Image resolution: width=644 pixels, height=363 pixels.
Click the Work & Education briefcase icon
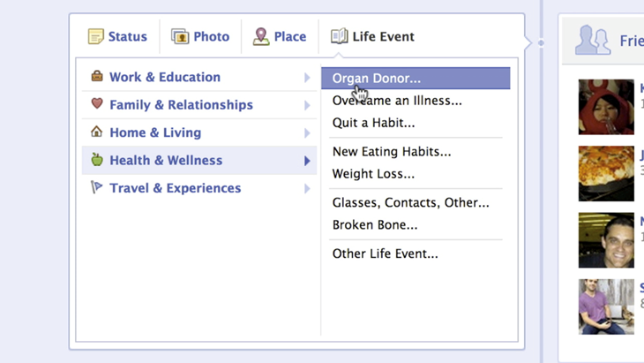(97, 77)
